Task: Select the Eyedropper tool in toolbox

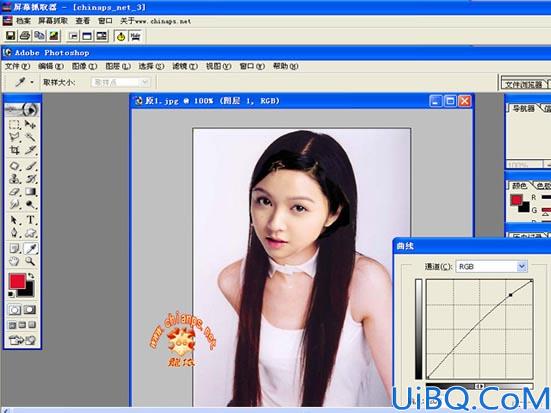Action: [x=31, y=249]
